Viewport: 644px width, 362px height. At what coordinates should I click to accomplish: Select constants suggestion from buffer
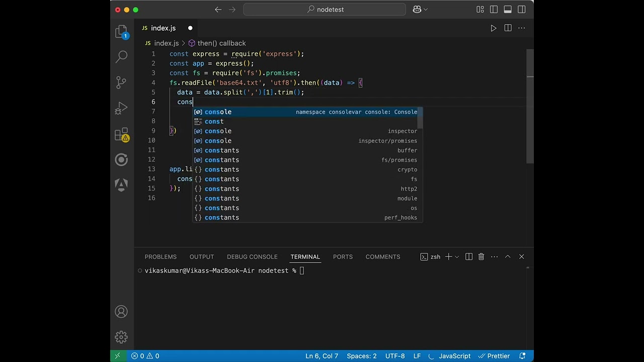pos(308,150)
